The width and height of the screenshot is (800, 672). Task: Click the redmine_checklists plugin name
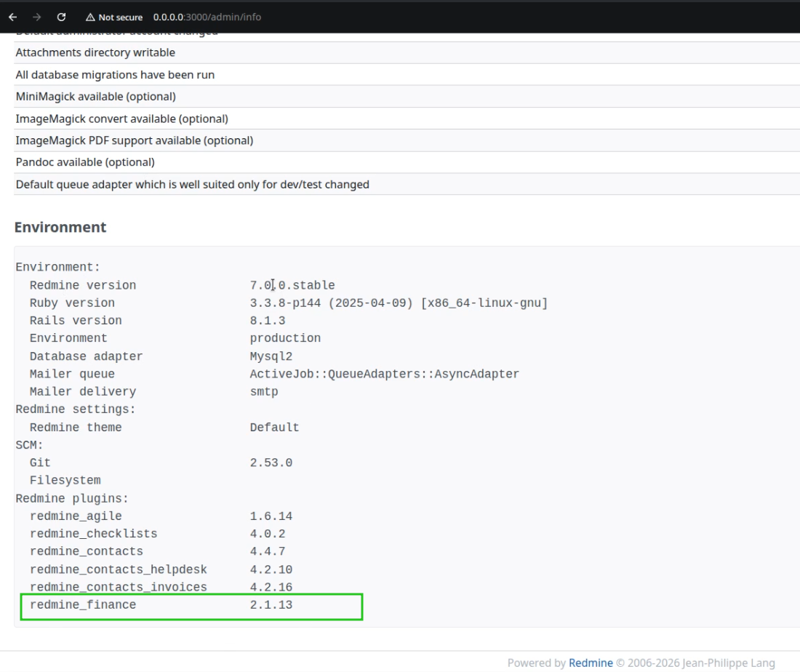(93, 534)
